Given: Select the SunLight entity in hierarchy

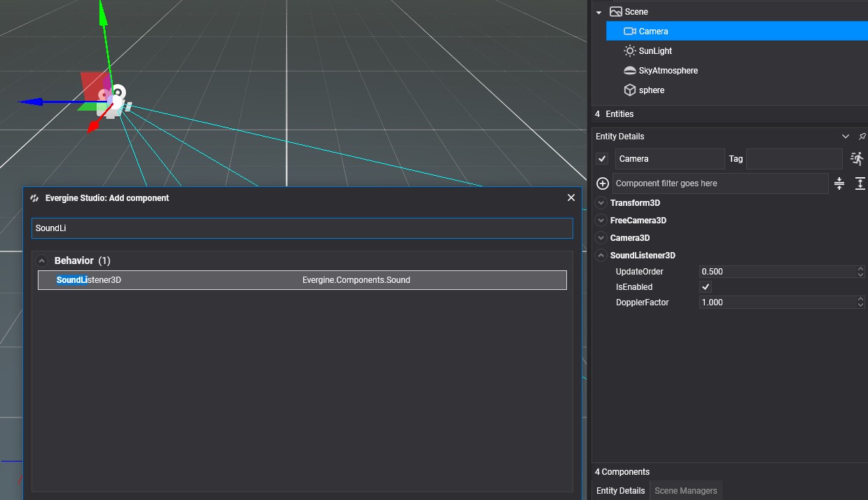Looking at the screenshot, I should [x=655, y=51].
